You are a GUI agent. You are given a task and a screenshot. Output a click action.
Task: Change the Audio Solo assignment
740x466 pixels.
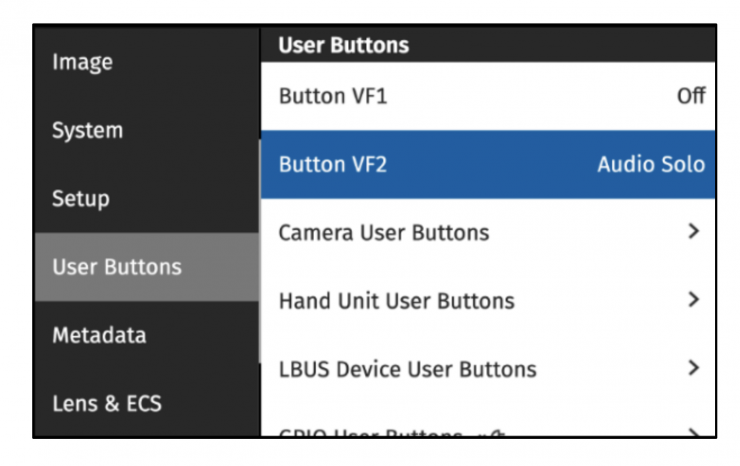(x=650, y=165)
